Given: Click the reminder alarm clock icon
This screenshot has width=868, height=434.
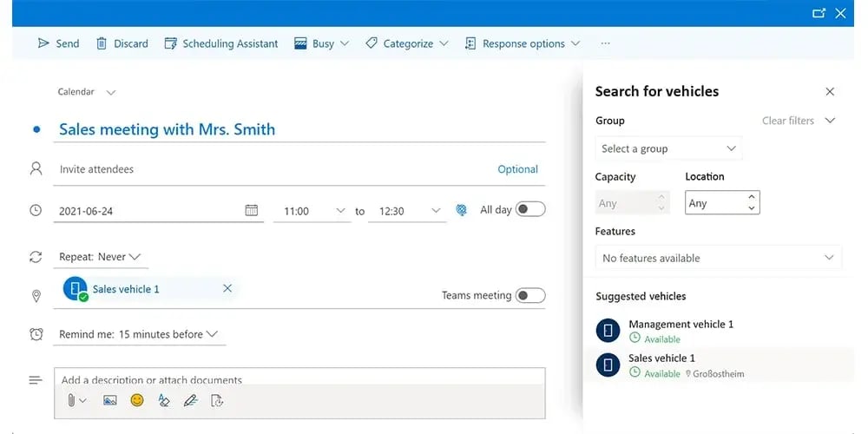Looking at the screenshot, I should pyautogui.click(x=36, y=334).
